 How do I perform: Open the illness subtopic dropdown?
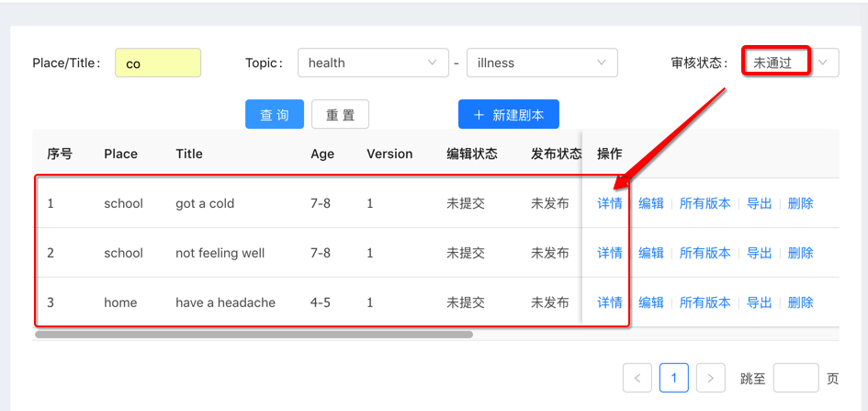click(x=541, y=63)
